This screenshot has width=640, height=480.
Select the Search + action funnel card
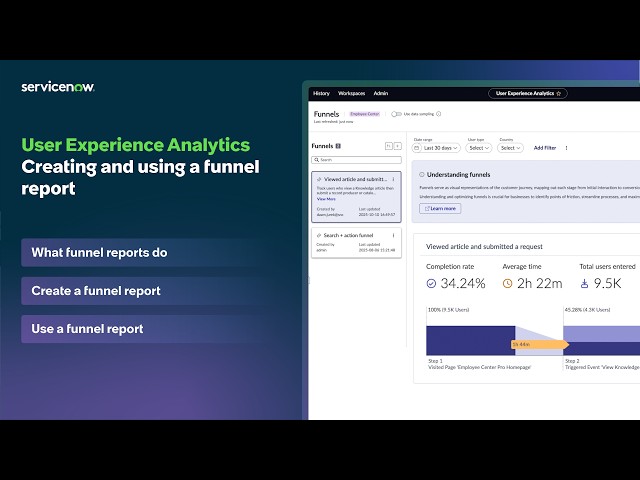coord(356,243)
